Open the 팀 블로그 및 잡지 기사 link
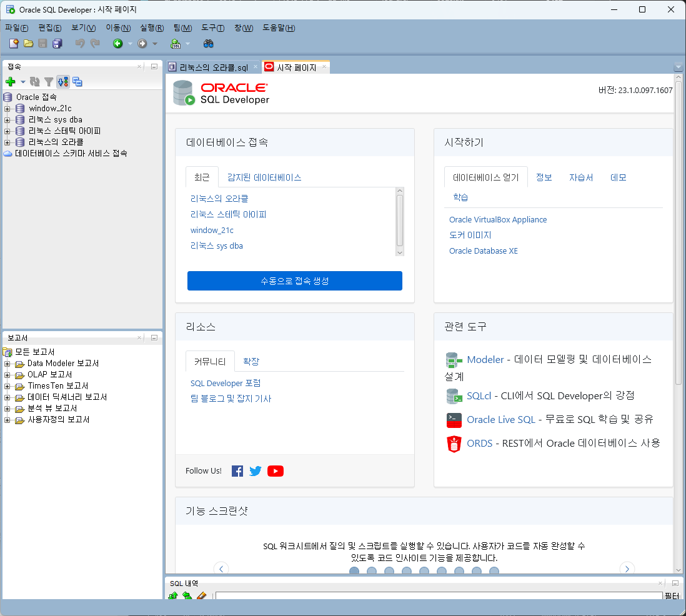The width and height of the screenshot is (686, 616). [x=231, y=399]
